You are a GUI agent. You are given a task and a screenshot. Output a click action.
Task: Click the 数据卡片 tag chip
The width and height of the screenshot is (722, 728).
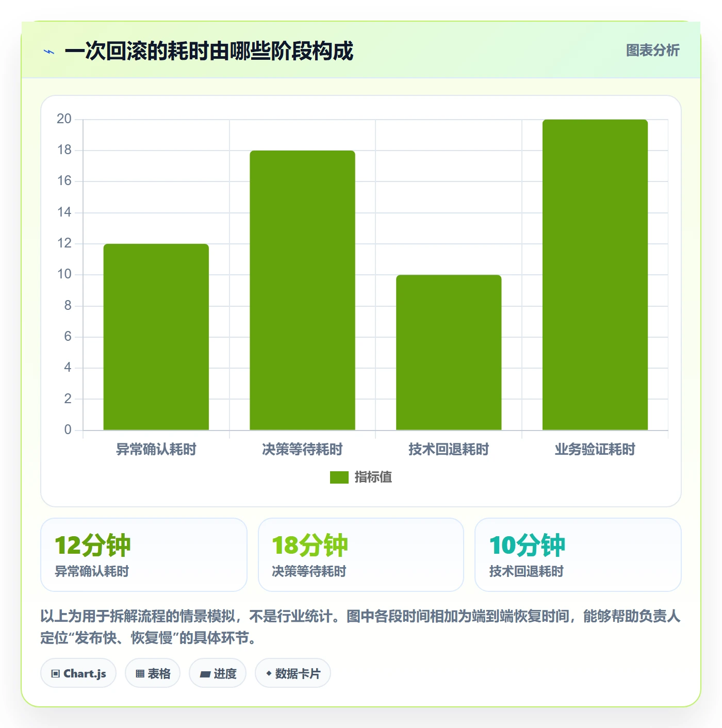(x=293, y=673)
